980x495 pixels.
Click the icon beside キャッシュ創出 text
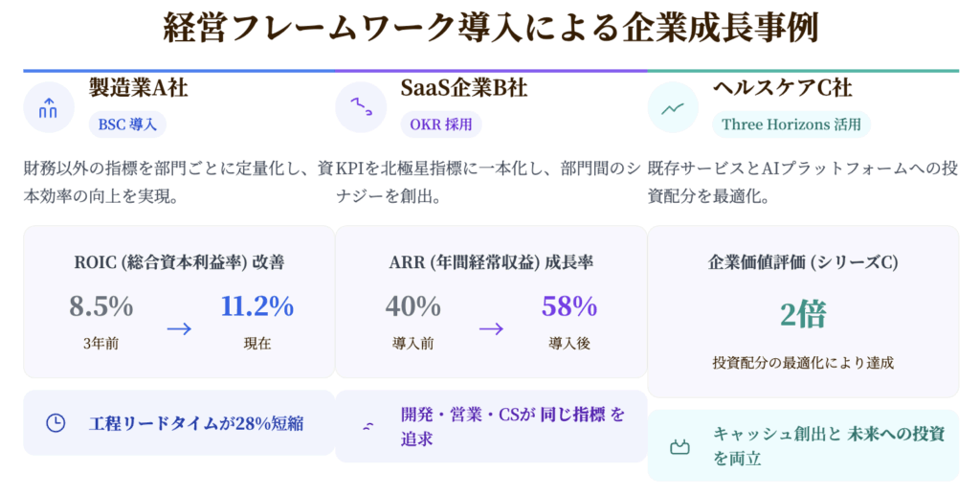679,446
